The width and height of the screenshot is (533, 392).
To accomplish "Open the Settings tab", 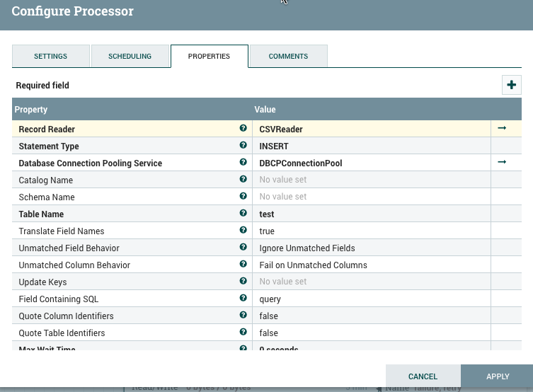I will click(x=51, y=57).
